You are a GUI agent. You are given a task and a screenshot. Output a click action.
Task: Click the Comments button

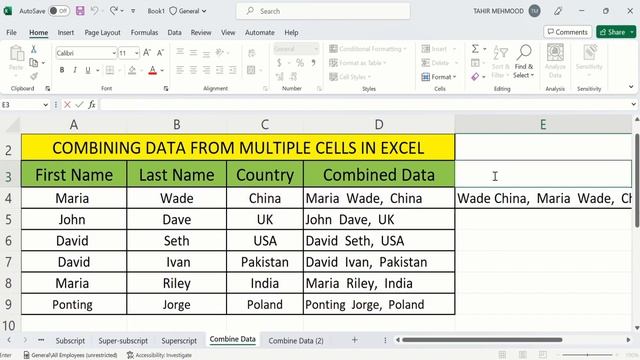[x=567, y=32]
